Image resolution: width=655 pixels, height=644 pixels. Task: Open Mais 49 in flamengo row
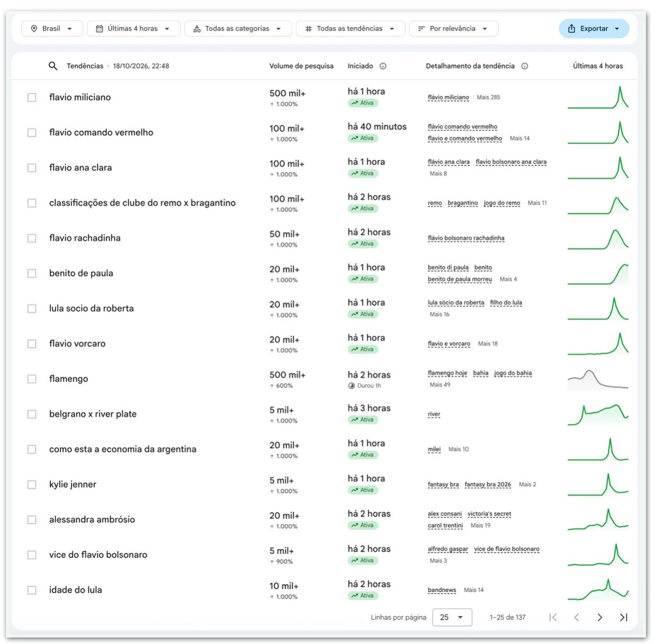click(x=440, y=385)
